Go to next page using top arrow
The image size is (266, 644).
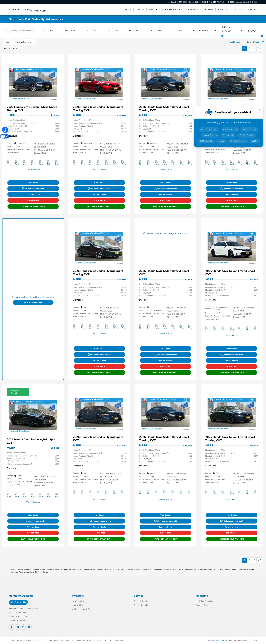click(254, 48)
